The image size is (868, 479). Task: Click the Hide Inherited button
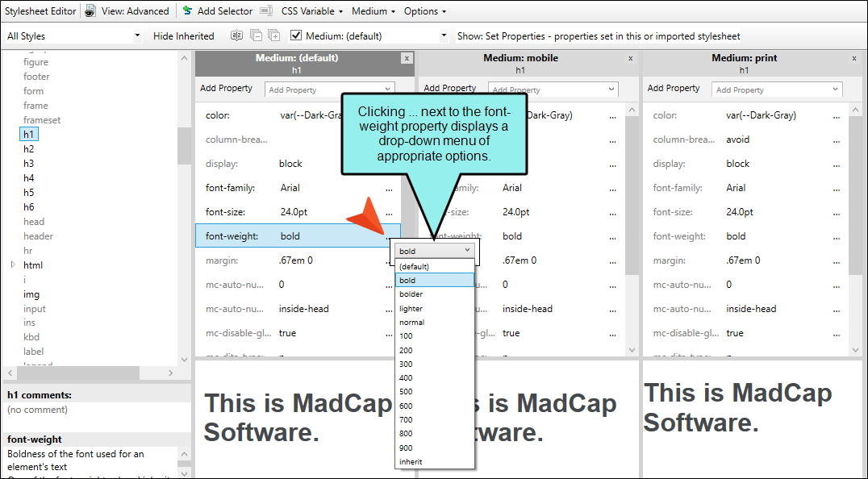coord(184,36)
